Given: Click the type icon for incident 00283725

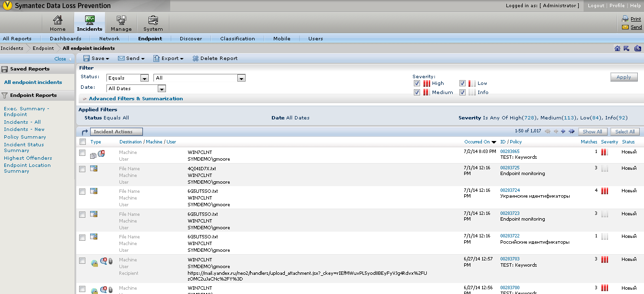Looking at the screenshot, I should 94,168.
